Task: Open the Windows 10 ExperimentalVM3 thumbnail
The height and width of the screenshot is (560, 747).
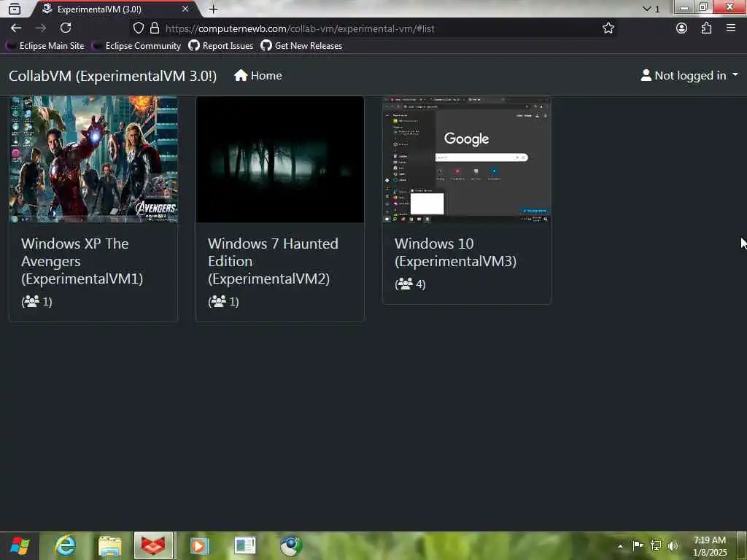Action: point(466,160)
